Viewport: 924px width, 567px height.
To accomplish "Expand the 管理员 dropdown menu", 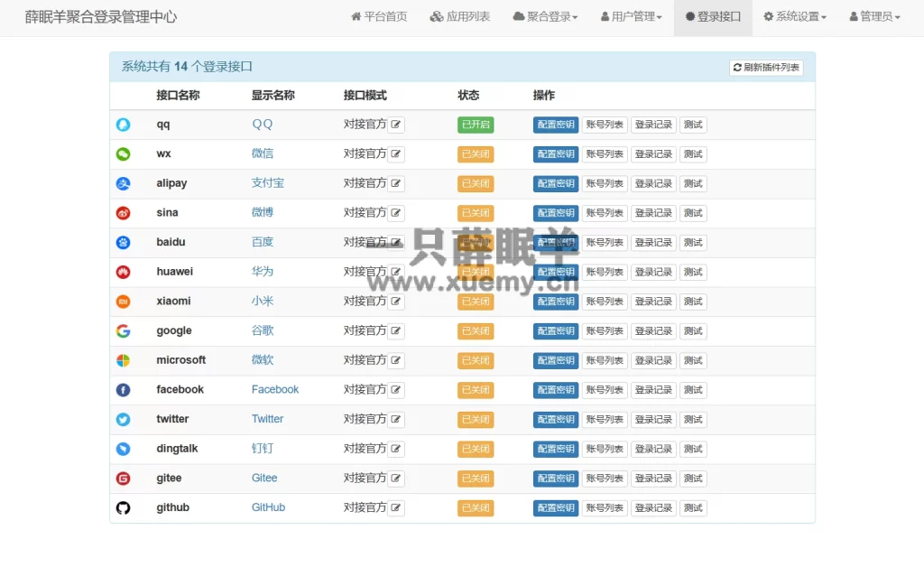I will pos(874,16).
